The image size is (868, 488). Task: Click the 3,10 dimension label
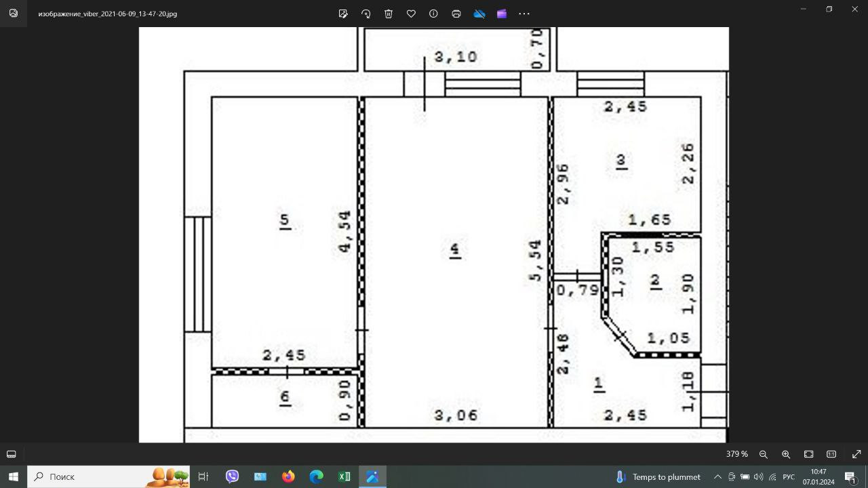point(456,57)
